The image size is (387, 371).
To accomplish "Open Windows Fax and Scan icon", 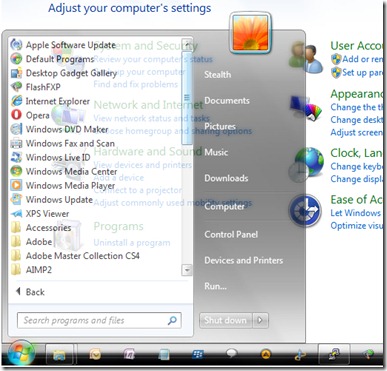I will coord(16,143).
